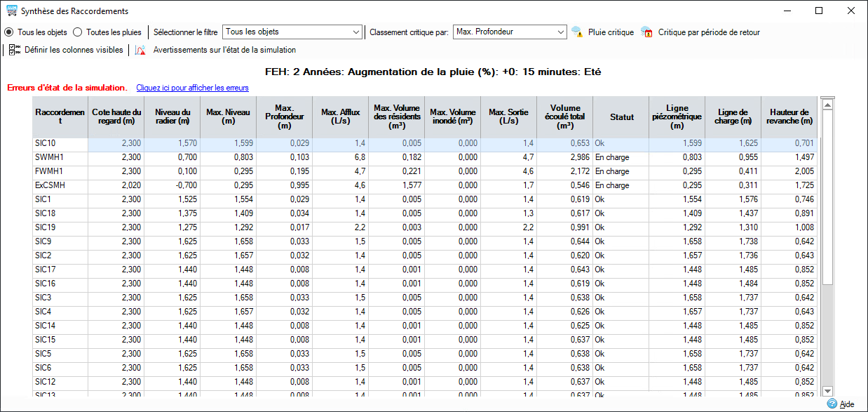Viewport: 868px width, 412px height.
Task: Click scrollbar up arrow of the table
Action: [x=827, y=105]
